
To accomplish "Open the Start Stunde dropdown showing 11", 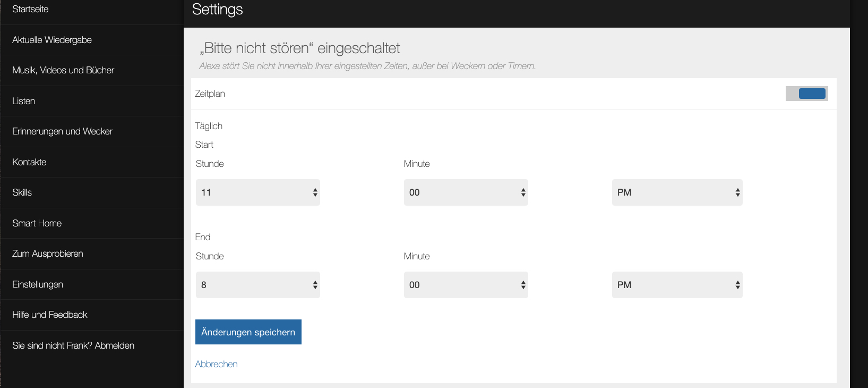I will pos(257,192).
